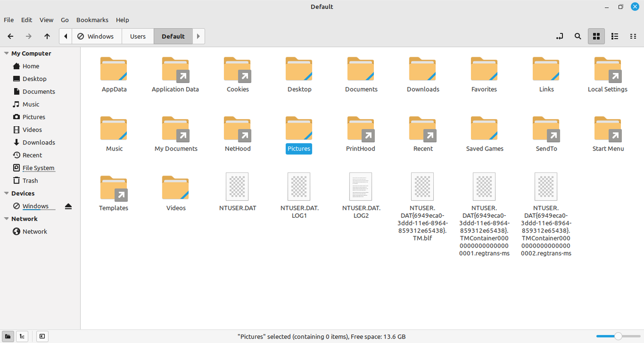Open the Edit menu
This screenshot has height=343, width=644.
[27, 20]
